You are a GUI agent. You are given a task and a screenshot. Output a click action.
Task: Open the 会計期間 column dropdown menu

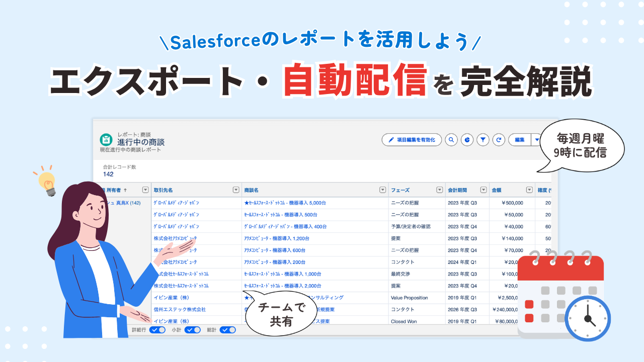(x=484, y=190)
